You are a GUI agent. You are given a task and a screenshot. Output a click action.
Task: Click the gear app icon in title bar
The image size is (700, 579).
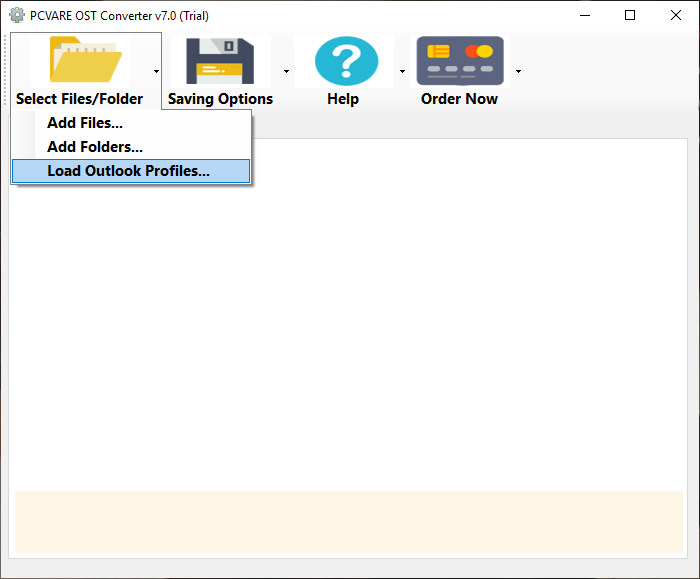point(17,15)
